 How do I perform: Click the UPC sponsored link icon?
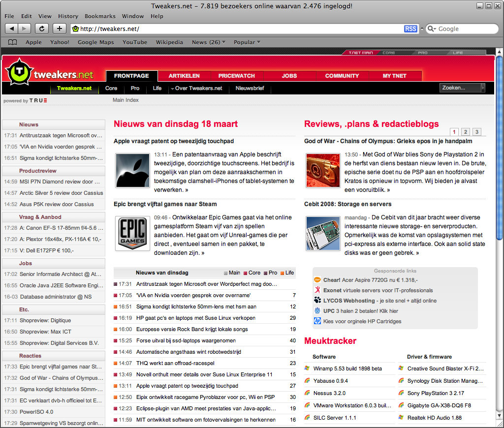(317, 311)
